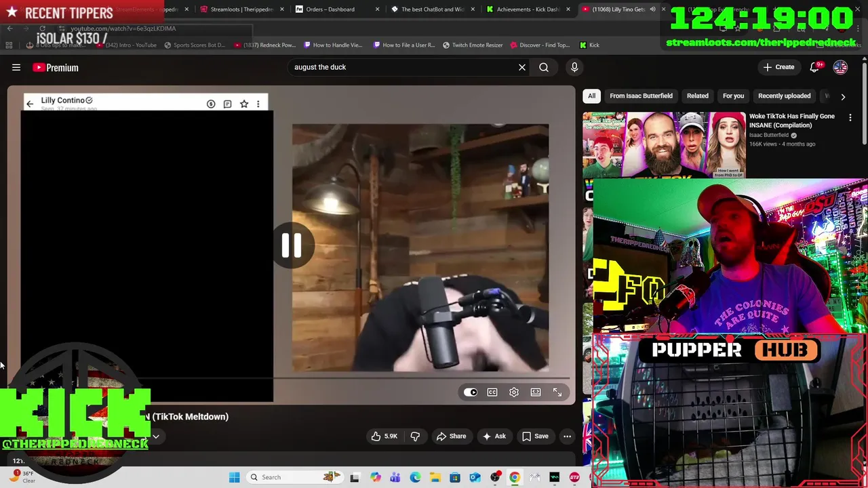The width and height of the screenshot is (868, 488).
Task: Open Microsoft Store from the taskbar
Action: (x=455, y=477)
